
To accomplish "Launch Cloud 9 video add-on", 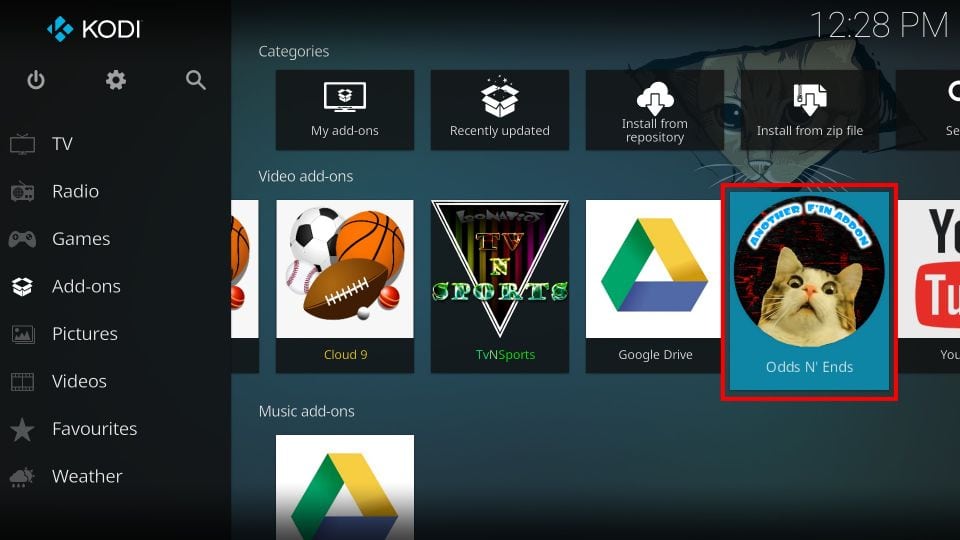I will coord(345,286).
